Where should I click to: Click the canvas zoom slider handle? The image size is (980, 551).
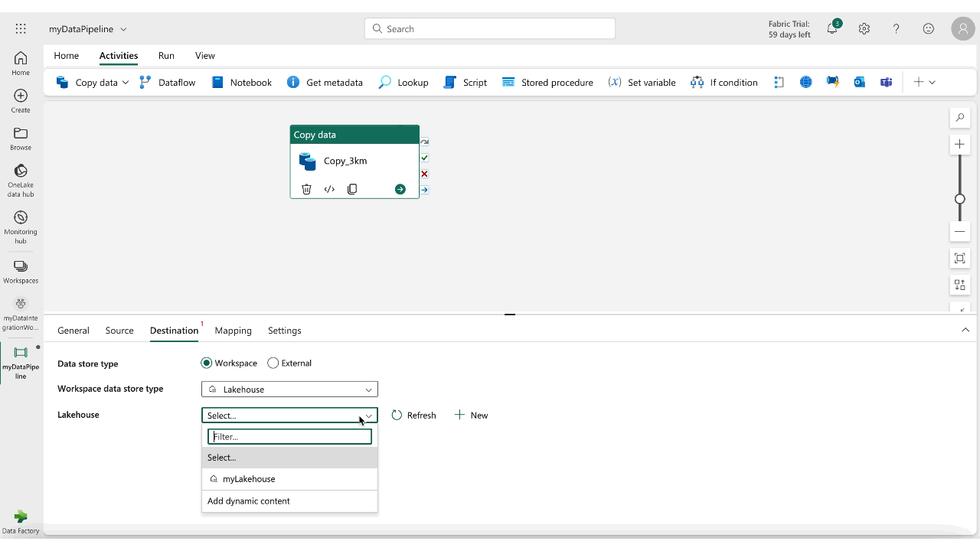point(959,199)
